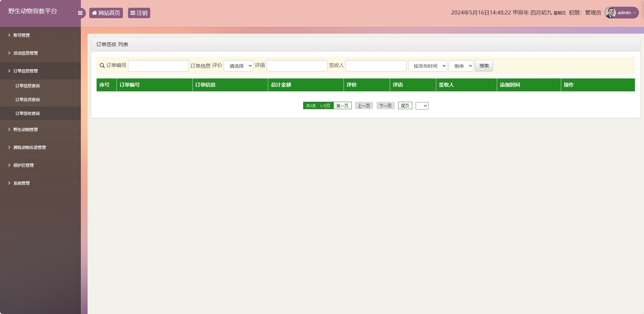
Task: Open 订单信息查询 submenu item
Action: 28,86
